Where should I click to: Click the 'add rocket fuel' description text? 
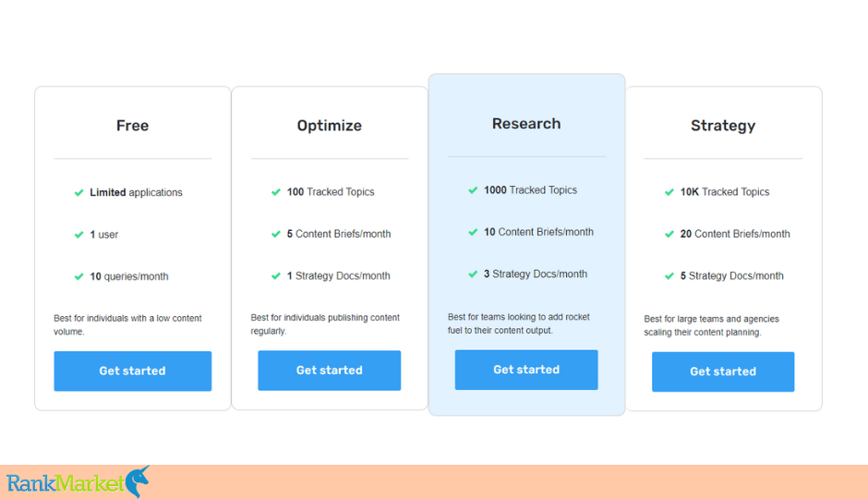[519, 324]
